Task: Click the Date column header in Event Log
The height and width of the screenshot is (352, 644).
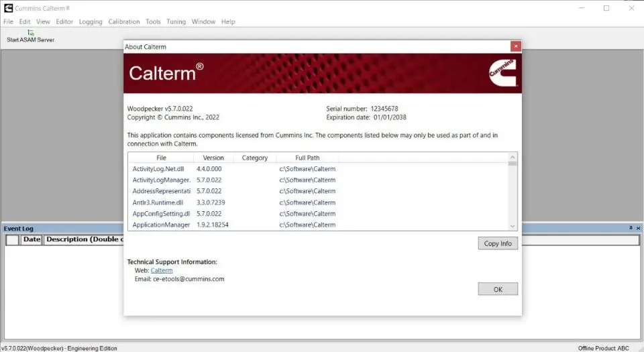Action: click(32, 239)
